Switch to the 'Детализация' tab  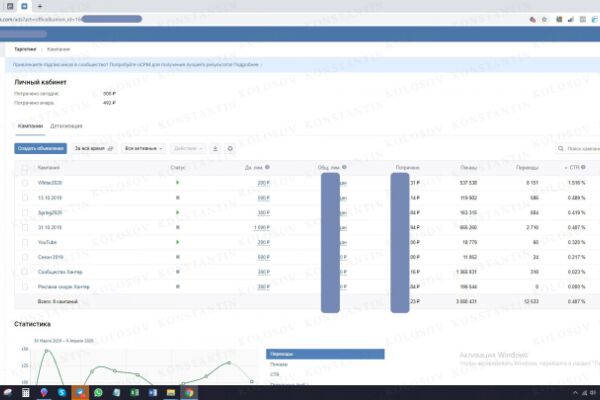66,126
